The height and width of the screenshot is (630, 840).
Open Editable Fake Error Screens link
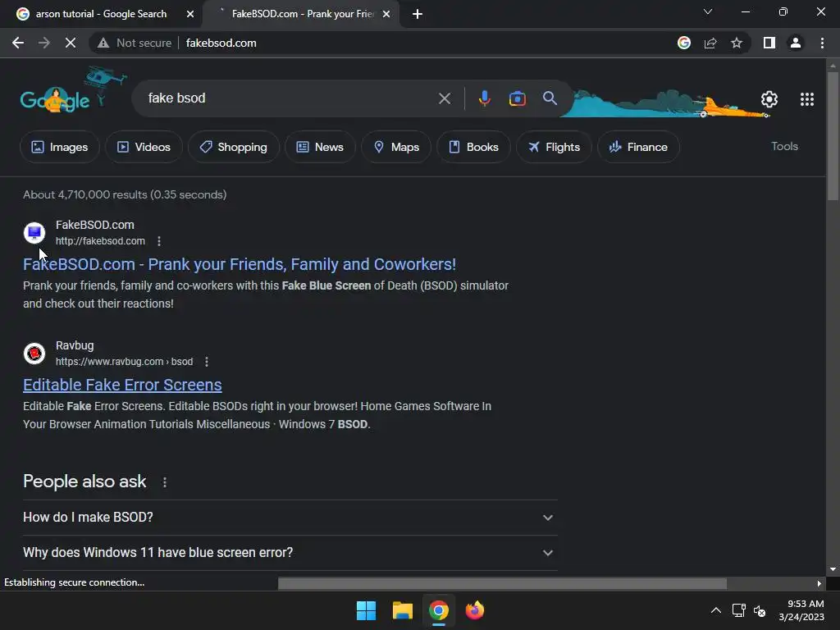122,385
